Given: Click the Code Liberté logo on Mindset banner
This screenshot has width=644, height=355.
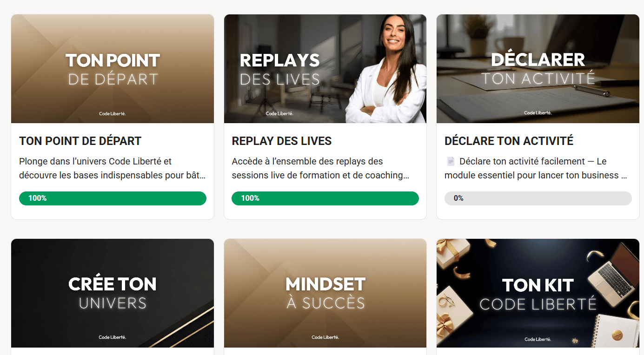Looking at the screenshot, I should point(325,337).
